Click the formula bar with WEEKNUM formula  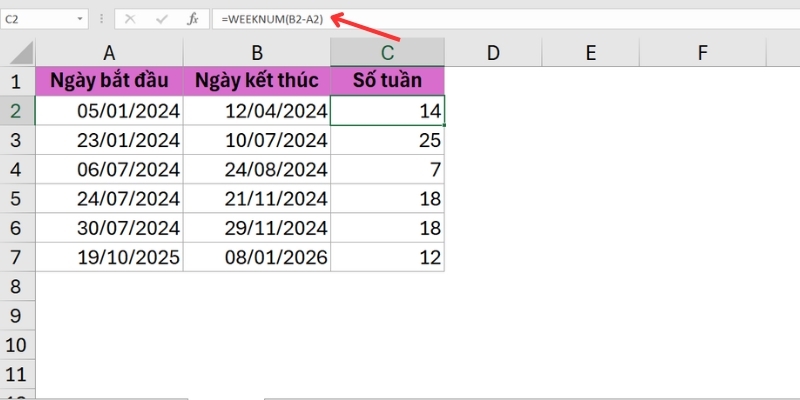[x=500, y=20]
